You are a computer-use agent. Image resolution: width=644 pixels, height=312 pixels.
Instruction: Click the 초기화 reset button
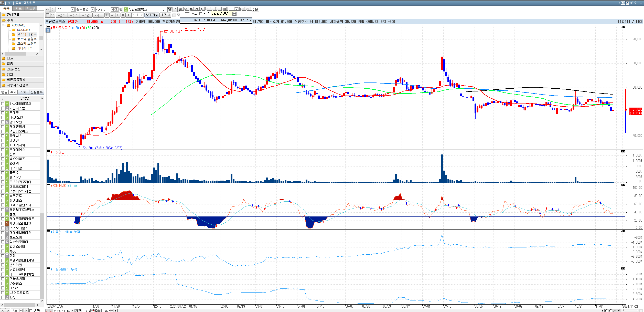[165, 15]
